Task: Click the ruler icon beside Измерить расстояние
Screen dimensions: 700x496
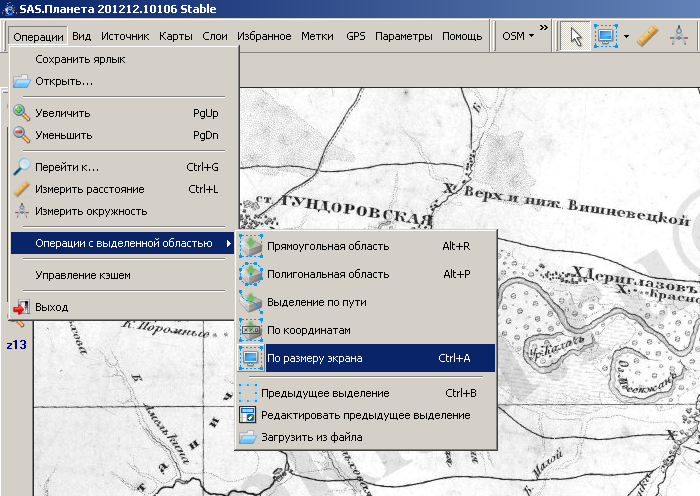Action: tap(21, 189)
